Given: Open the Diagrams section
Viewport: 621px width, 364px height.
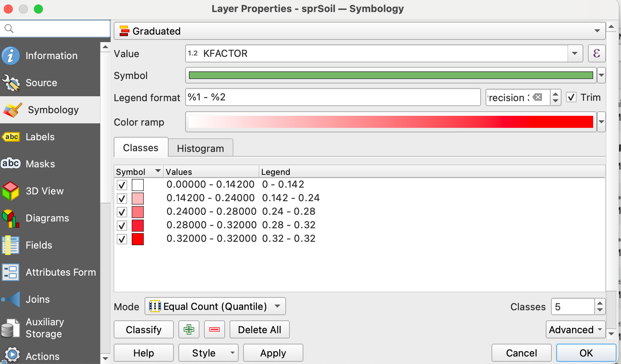Looking at the screenshot, I should click(47, 218).
